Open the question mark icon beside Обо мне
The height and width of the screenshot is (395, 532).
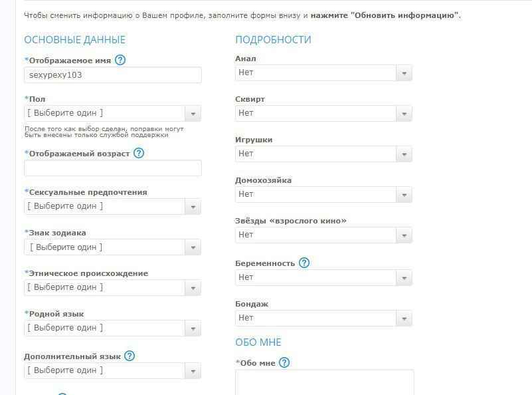coord(284,362)
